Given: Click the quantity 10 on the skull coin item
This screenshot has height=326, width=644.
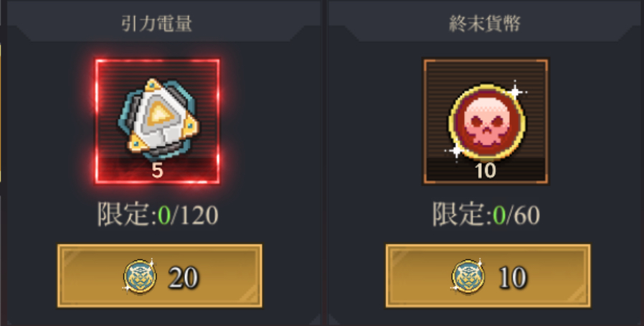Looking at the screenshot, I should coord(486,171).
